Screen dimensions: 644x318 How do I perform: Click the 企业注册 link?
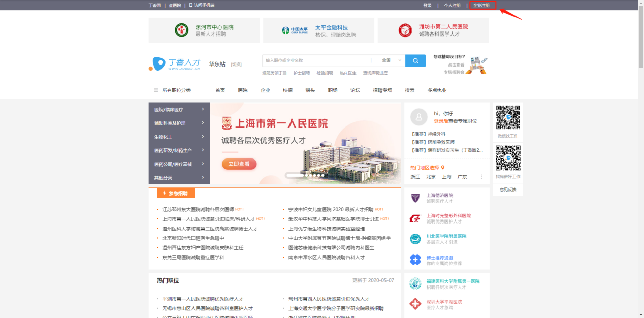pyautogui.click(x=482, y=5)
